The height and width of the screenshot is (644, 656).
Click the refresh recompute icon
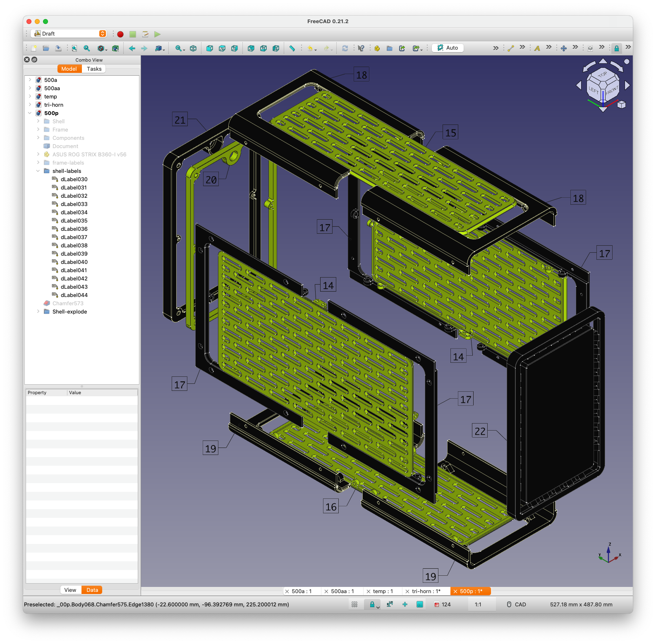tap(345, 48)
